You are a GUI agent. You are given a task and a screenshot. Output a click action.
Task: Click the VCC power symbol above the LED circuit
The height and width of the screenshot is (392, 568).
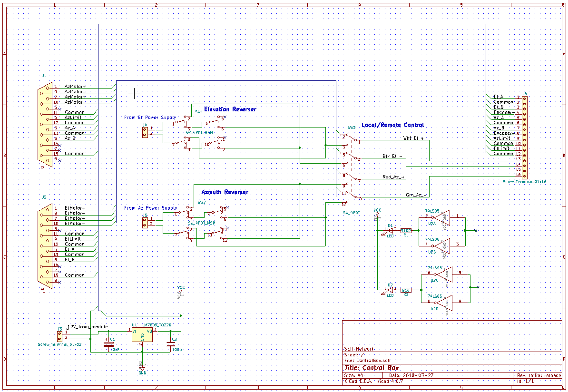[x=377, y=213]
